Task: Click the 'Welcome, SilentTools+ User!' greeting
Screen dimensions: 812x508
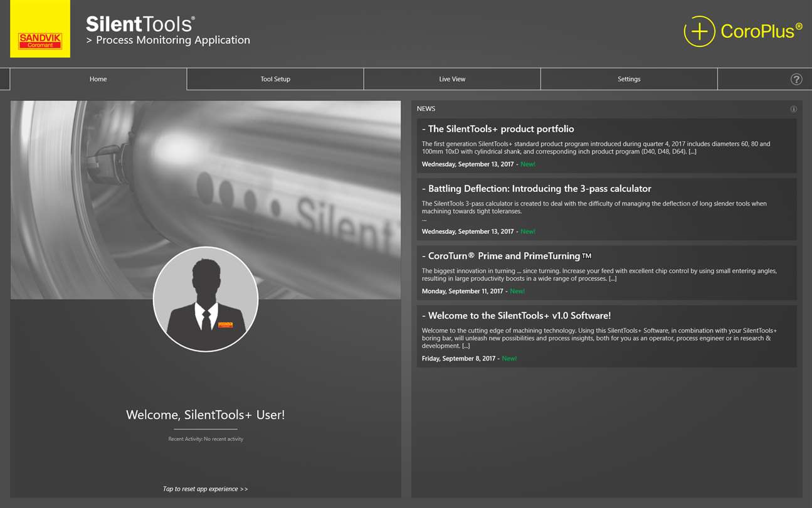Action: (x=206, y=415)
